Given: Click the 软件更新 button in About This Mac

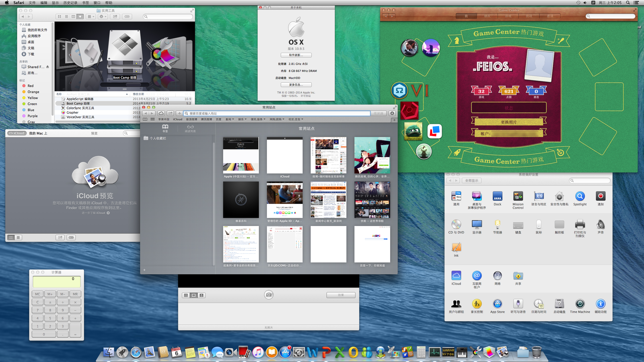Looking at the screenshot, I should click(296, 55).
